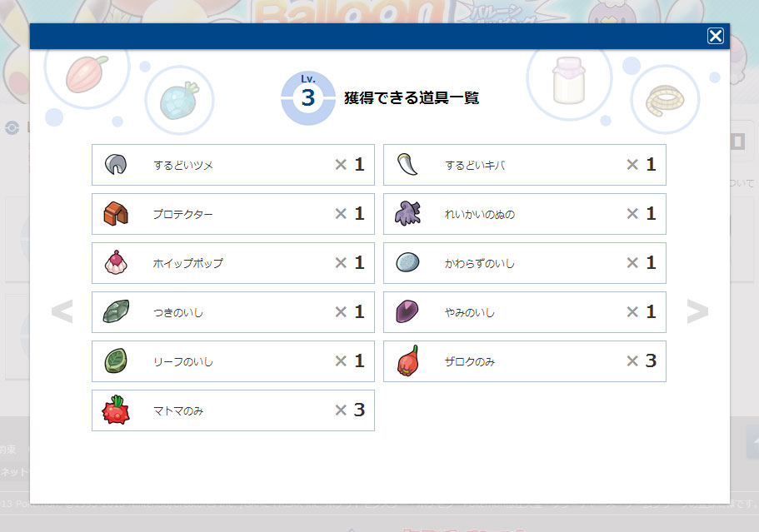Click the 獲得できる道具一覧 heading
This screenshot has height=532, width=759.
pos(412,98)
